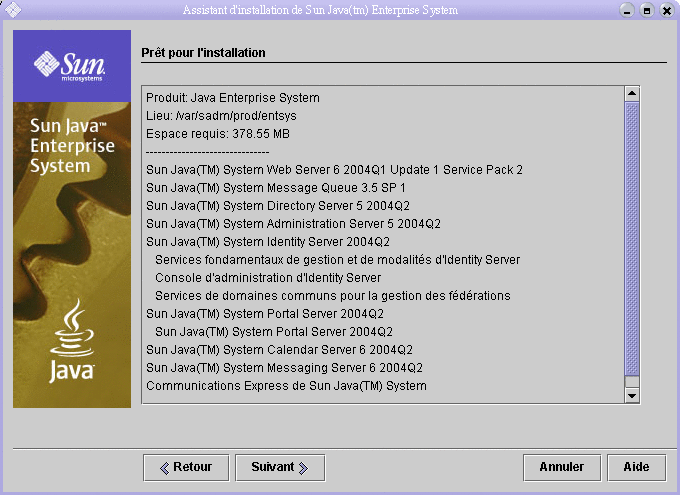Click the Sun Microsystems logo
Image resolution: width=680 pixels, height=495 pixels.
coord(70,66)
